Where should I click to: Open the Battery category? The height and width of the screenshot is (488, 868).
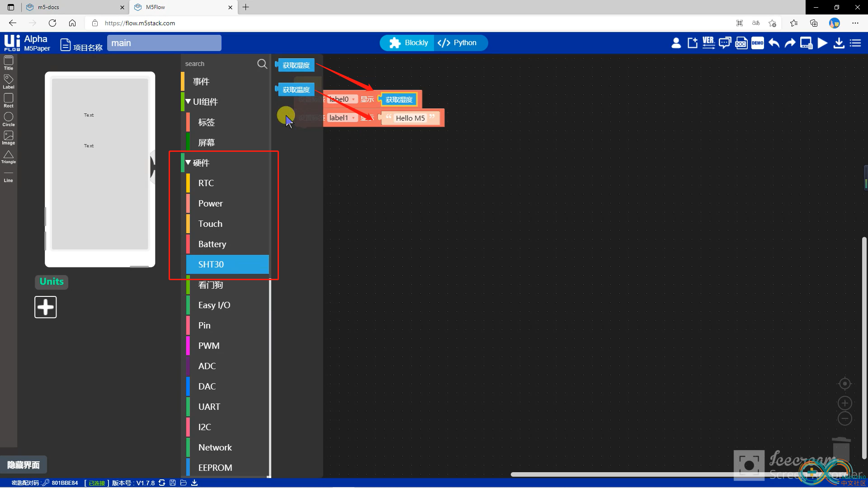(x=228, y=244)
